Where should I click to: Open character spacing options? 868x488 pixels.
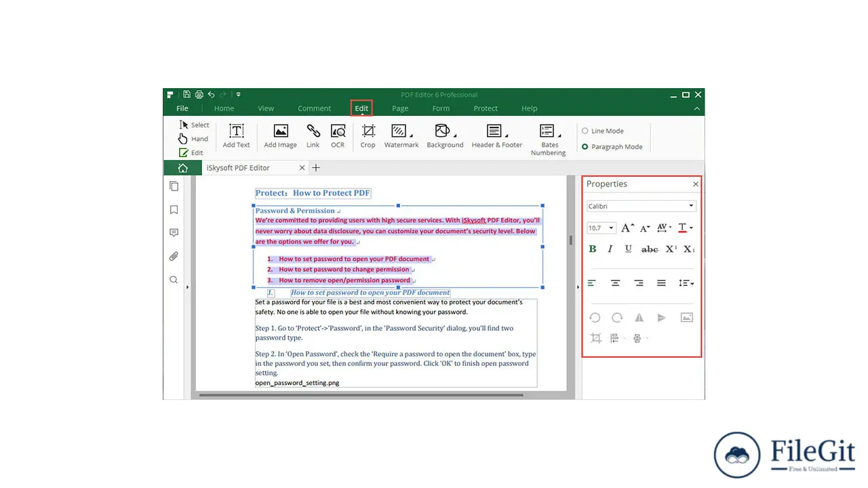tap(664, 228)
